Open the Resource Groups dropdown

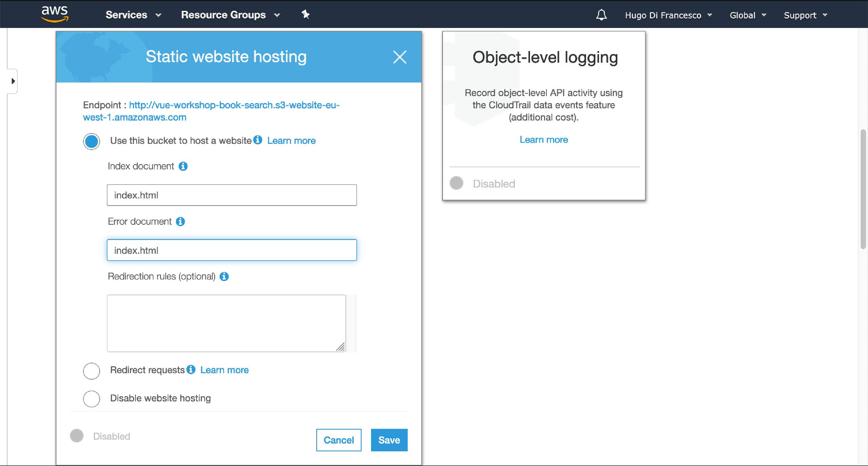click(231, 15)
